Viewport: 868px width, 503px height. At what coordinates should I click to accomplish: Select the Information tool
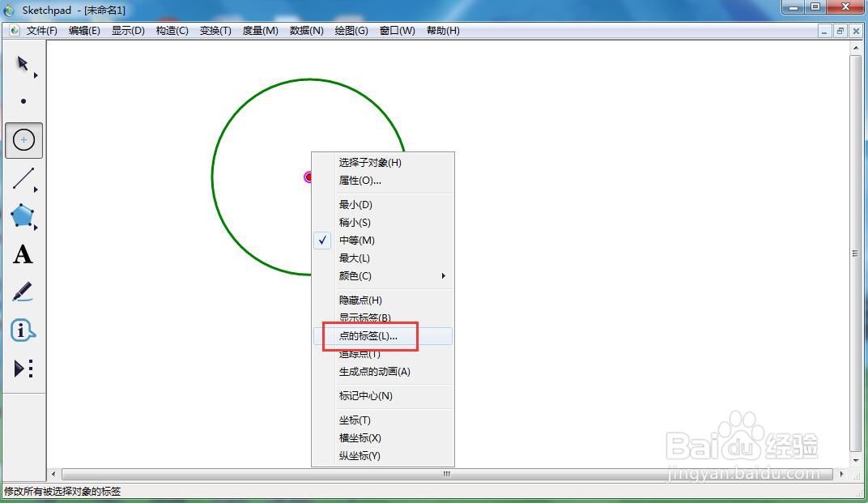pos(23,330)
